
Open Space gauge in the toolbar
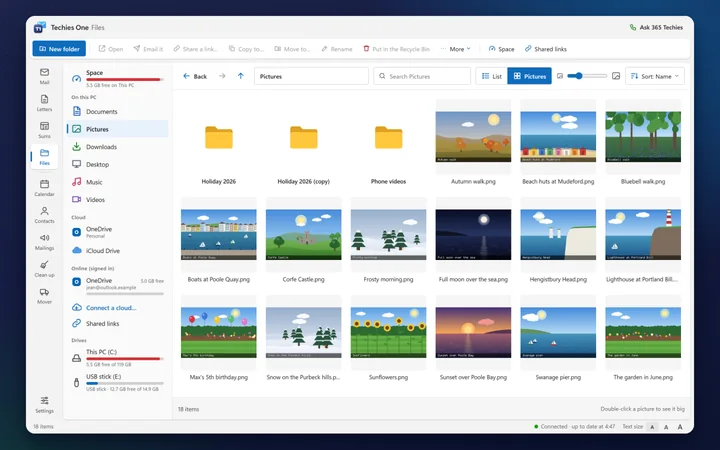coord(501,49)
